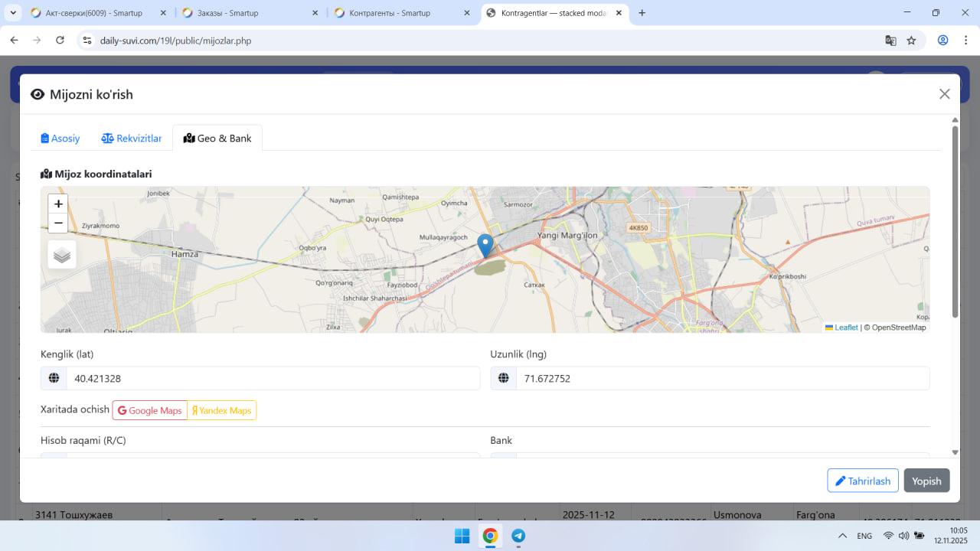Open the map layers control
Image resolution: width=980 pixels, height=551 pixels.
coord(62,255)
